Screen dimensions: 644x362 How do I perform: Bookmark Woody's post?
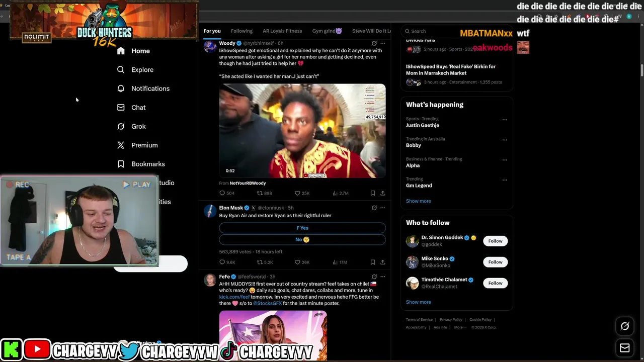click(373, 193)
